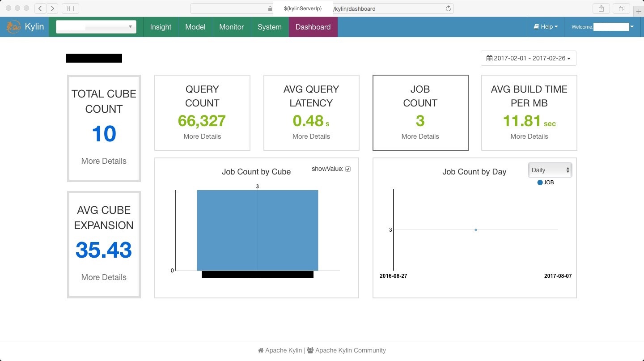
Task: Switch to the Insight tab
Action: [x=161, y=27]
